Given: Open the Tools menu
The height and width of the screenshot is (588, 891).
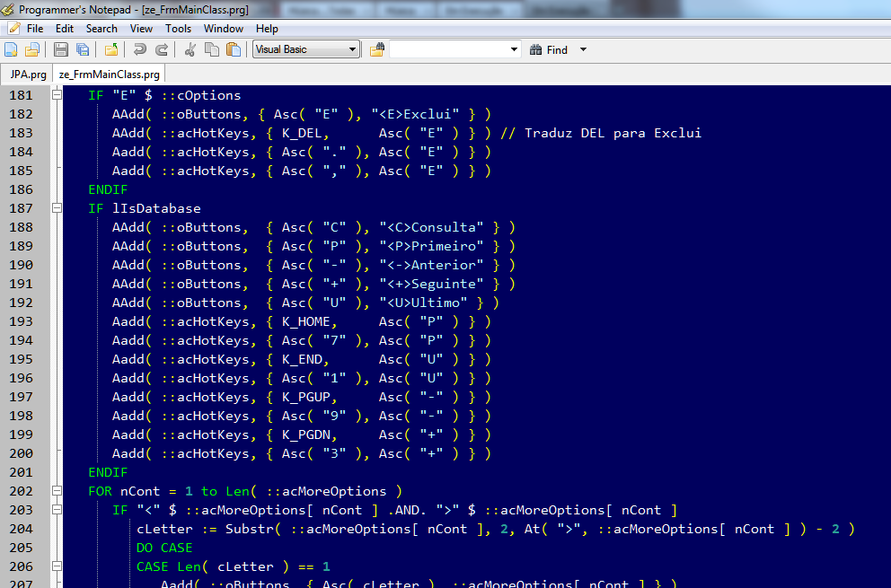Looking at the screenshot, I should pos(178,29).
